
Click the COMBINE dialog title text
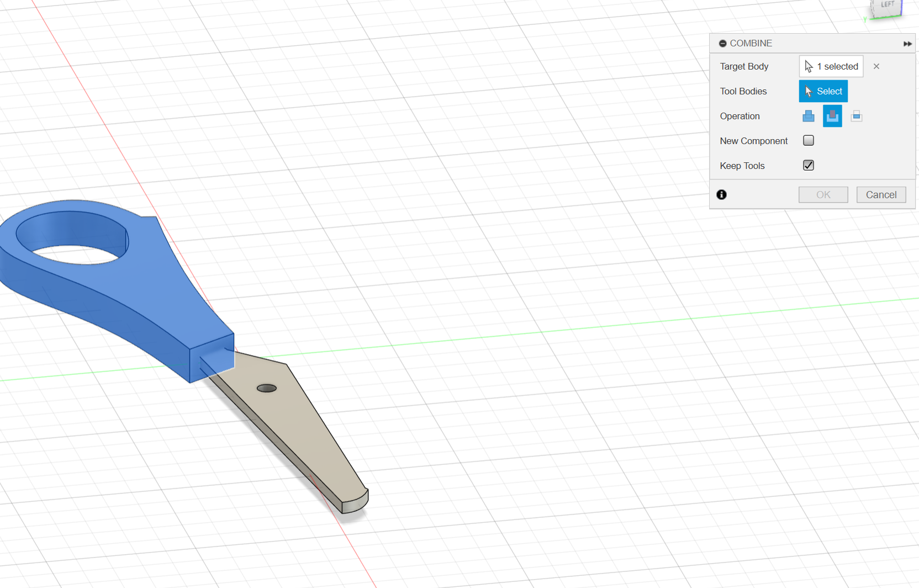click(751, 44)
